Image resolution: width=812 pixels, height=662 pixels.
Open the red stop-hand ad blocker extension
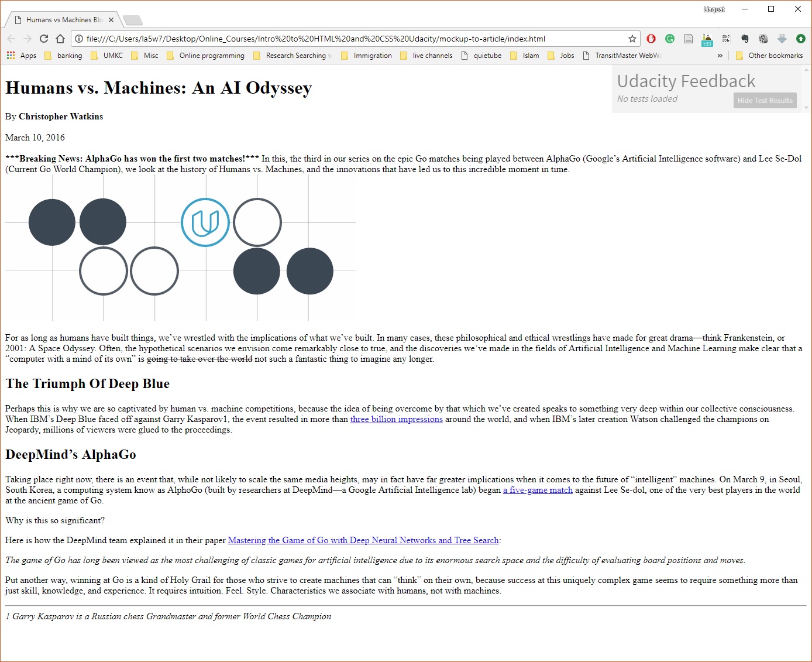click(x=651, y=39)
